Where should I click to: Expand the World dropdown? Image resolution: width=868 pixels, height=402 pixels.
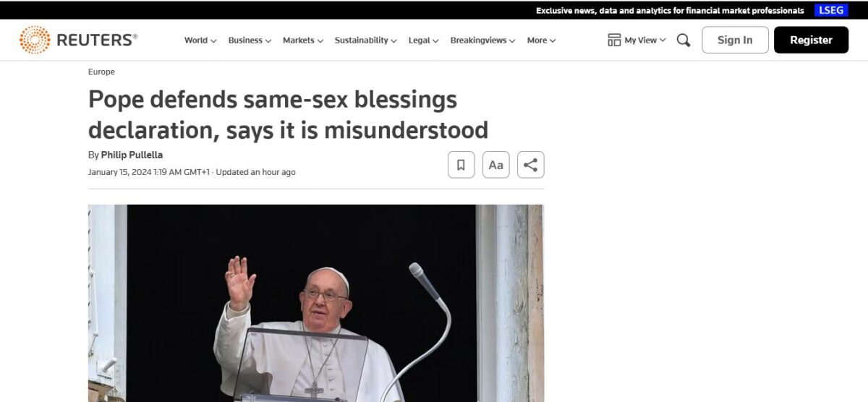(x=200, y=40)
